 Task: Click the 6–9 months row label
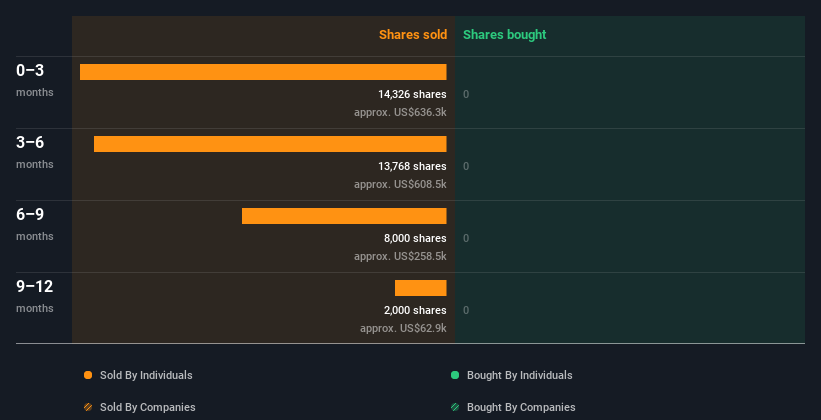35,224
